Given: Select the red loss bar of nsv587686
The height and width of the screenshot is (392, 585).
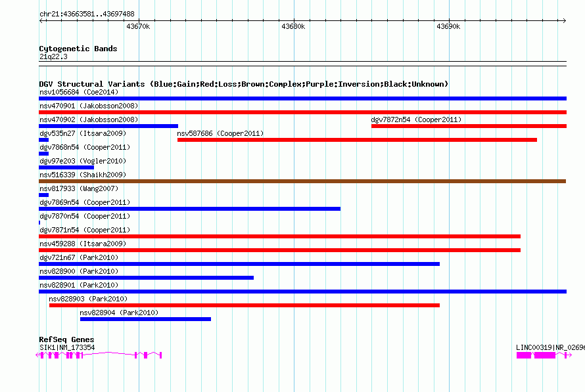Looking at the screenshot, I should click(357, 140).
